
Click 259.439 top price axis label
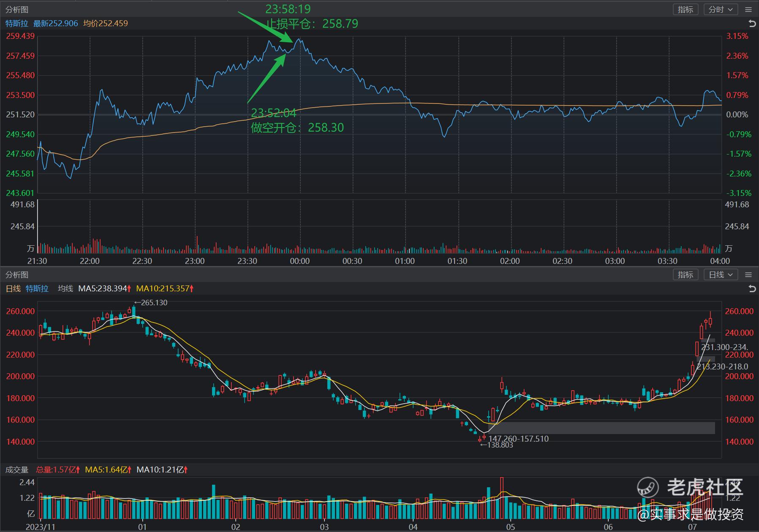click(20, 36)
